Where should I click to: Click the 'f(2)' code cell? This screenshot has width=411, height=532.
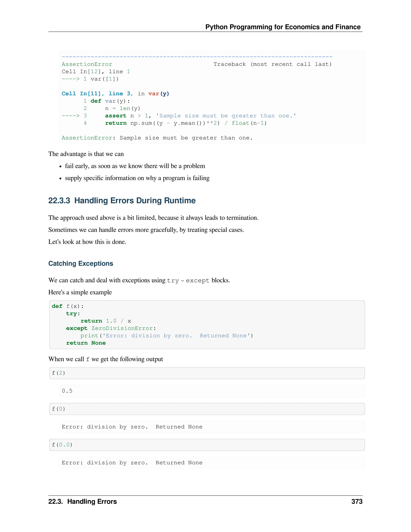point(207,373)
